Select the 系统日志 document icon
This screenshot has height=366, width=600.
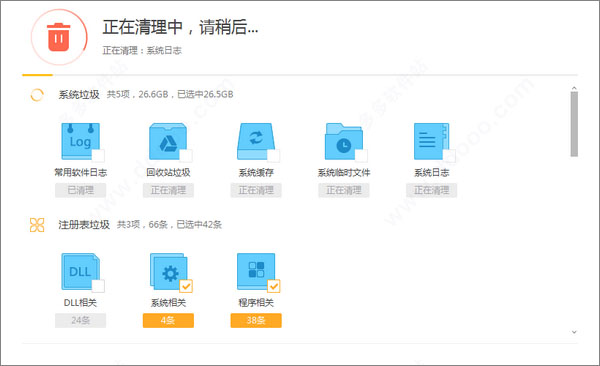(432, 141)
